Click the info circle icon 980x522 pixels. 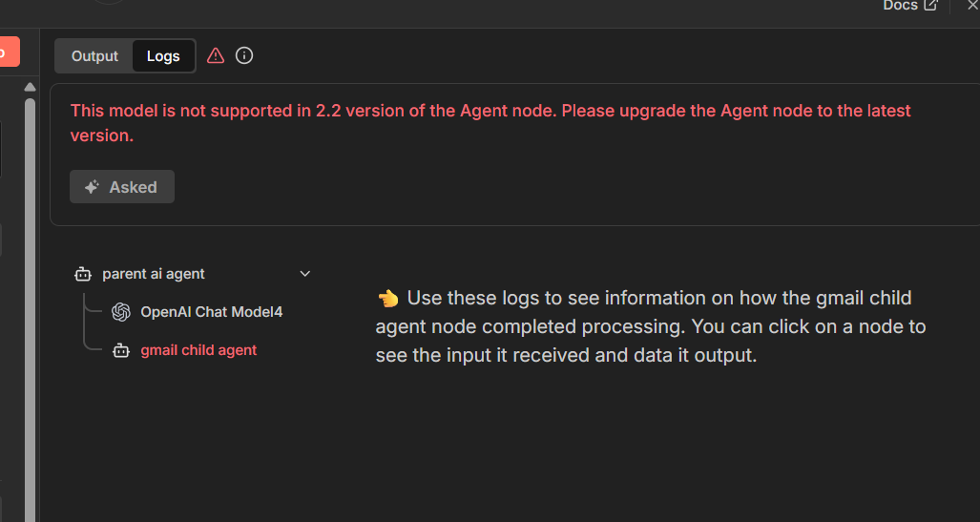point(244,55)
